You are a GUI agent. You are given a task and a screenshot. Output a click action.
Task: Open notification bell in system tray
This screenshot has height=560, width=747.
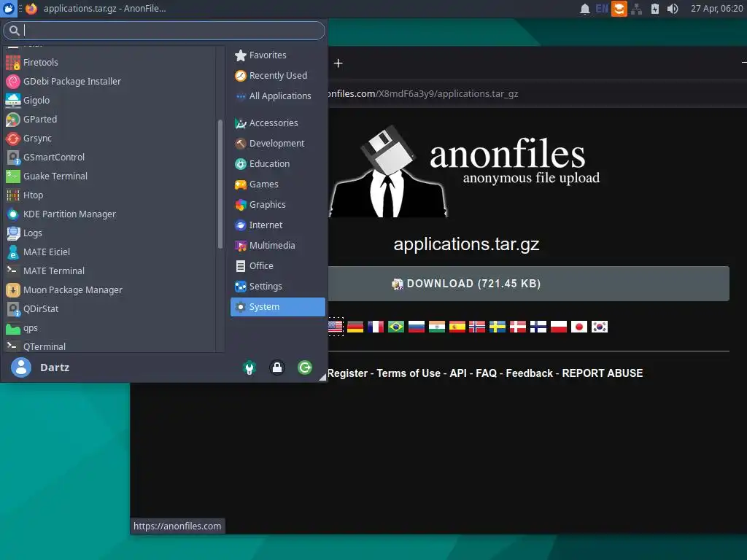[584, 9]
